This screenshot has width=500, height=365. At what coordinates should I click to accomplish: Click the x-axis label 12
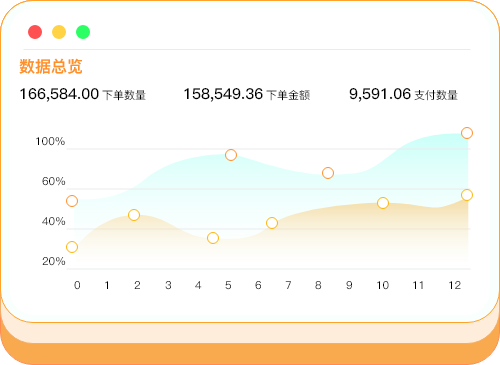click(x=455, y=285)
